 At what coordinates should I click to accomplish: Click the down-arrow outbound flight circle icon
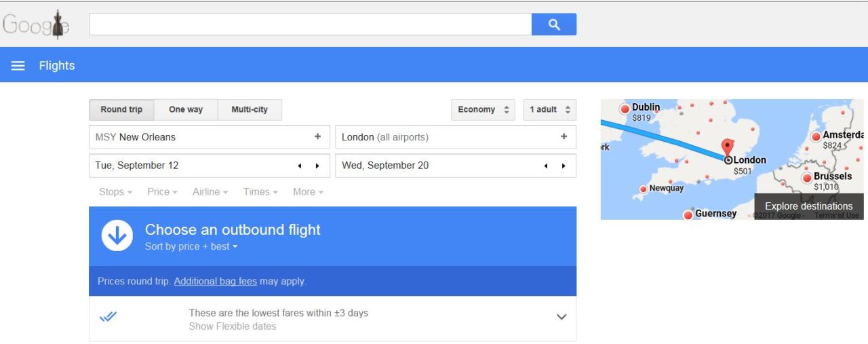[117, 236]
